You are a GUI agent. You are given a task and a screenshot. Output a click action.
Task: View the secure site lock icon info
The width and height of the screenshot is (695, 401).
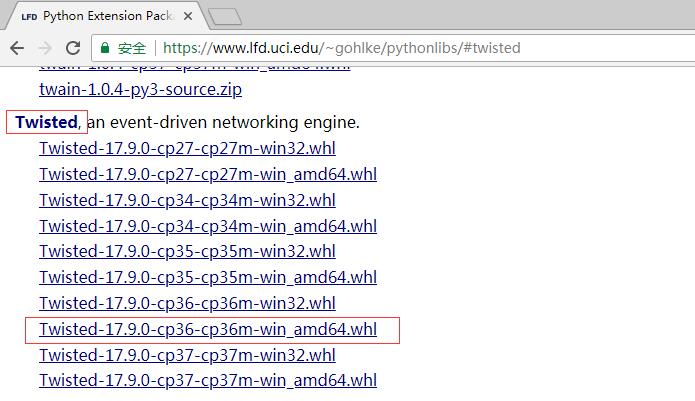[105, 48]
